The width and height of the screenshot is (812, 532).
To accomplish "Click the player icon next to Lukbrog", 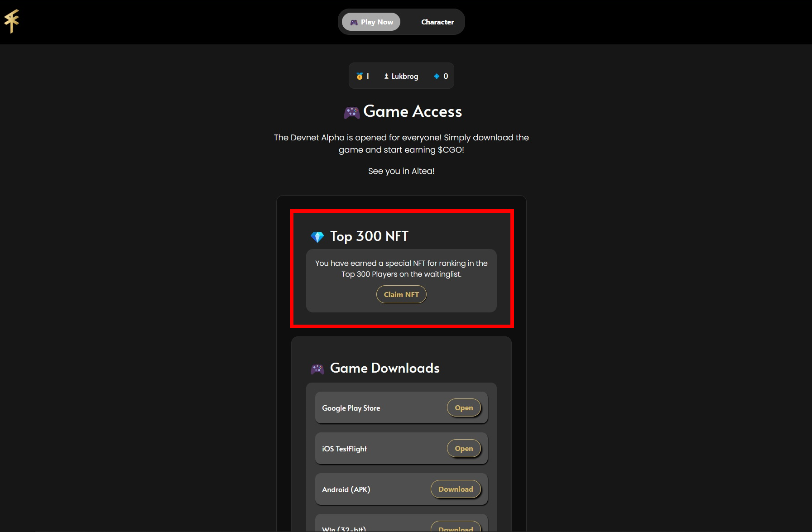I will [387, 76].
